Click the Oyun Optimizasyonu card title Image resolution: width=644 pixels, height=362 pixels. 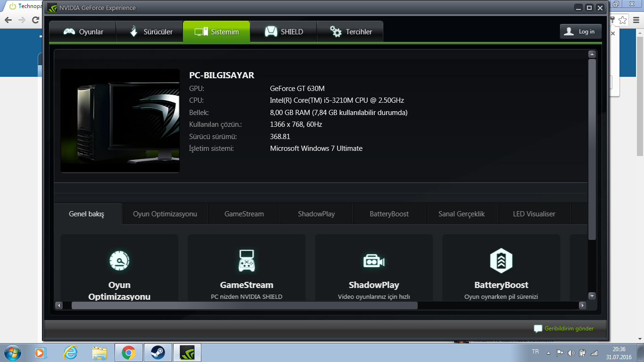[119, 291]
